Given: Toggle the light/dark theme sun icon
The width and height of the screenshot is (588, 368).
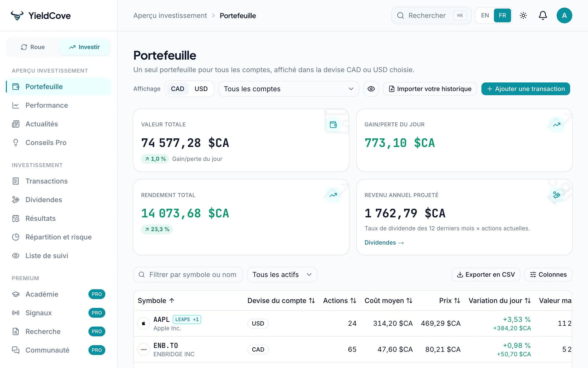Looking at the screenshot, I should 523,15.
